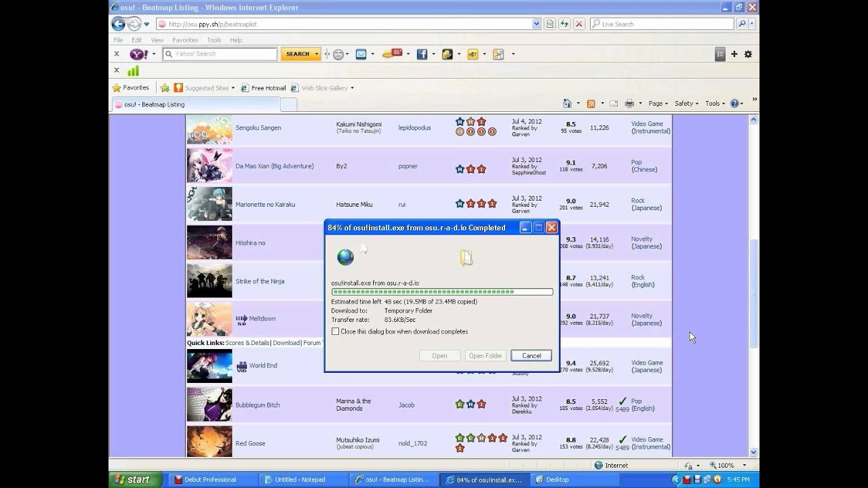The width and height of the screenshot is (868, 488).
Task: Click the Yahoo! logo on toolbar
Action: [x=139, y=54]
